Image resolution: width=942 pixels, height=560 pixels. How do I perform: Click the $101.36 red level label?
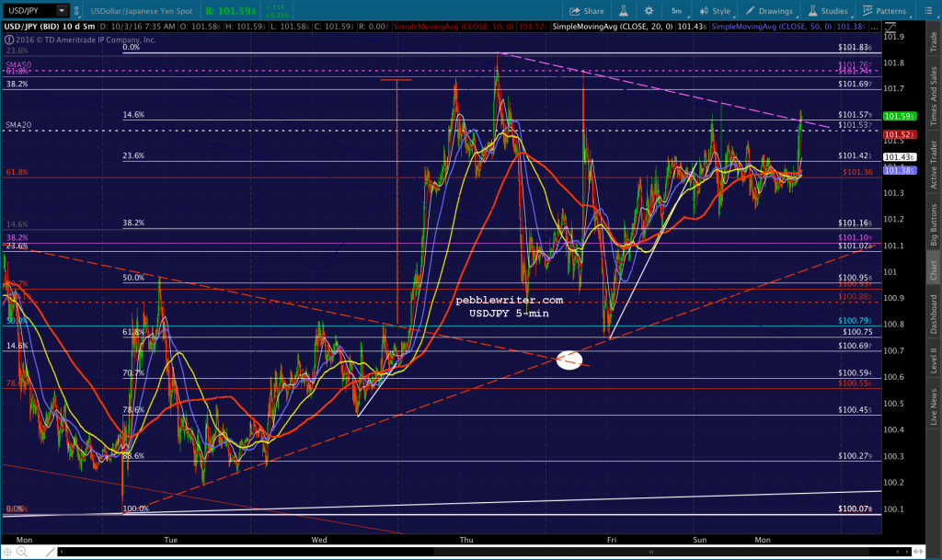pyautogui.click(x=857, y=172)
